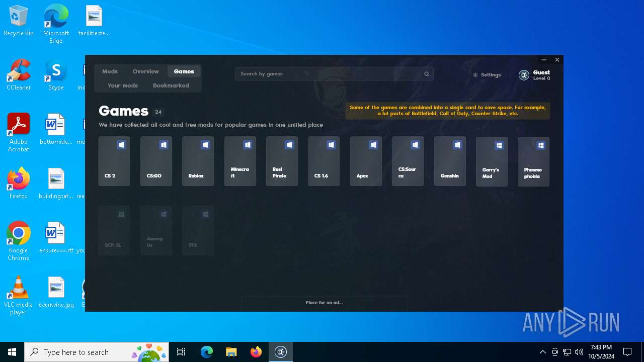The width and height of the screenshot is (644, 362).
Task: Open the Genshin game card
Action: coord(450,161)
